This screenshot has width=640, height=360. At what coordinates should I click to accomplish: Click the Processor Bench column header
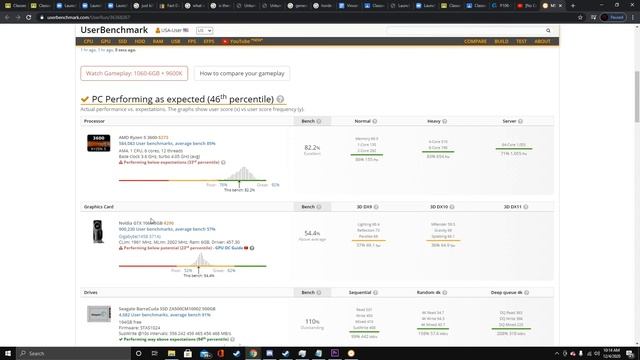[312, 121]
